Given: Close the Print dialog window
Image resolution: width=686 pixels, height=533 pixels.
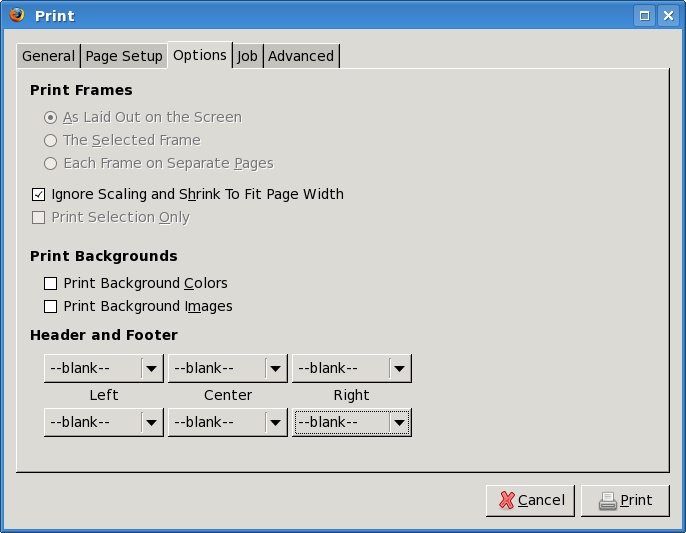Looking at the screenshot, I should 668,15.
